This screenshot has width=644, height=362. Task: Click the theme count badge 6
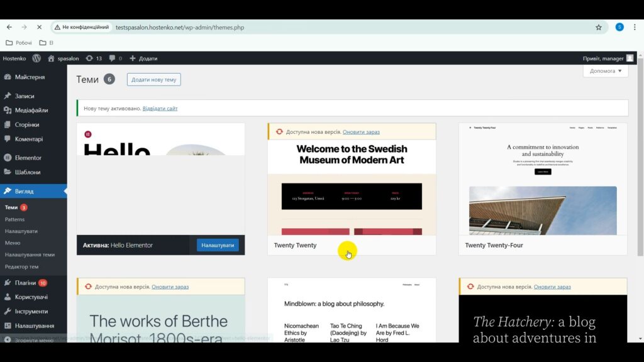pos(109,79)
